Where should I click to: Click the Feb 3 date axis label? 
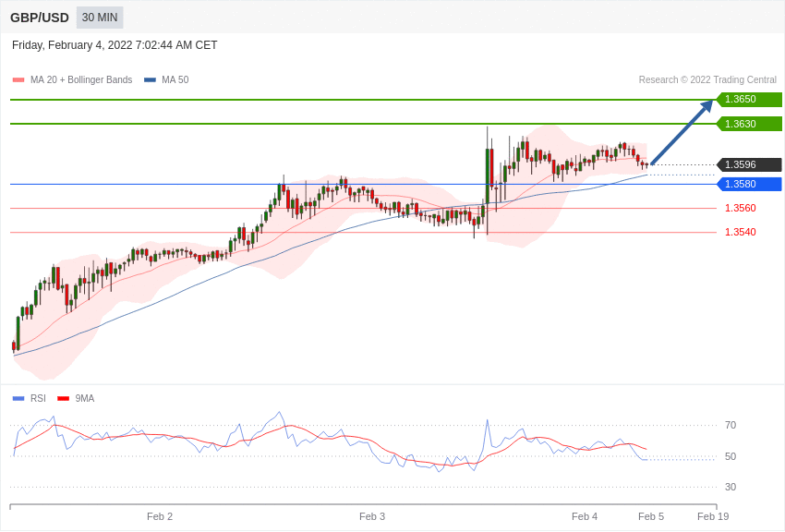click(372, 516)
